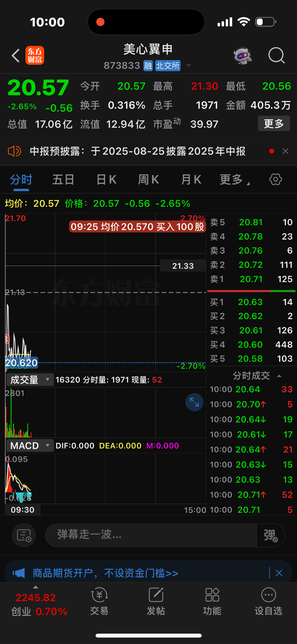Tap the search magnifier icon
Viewport: 297px width, 644px height.
click(277, 56)
